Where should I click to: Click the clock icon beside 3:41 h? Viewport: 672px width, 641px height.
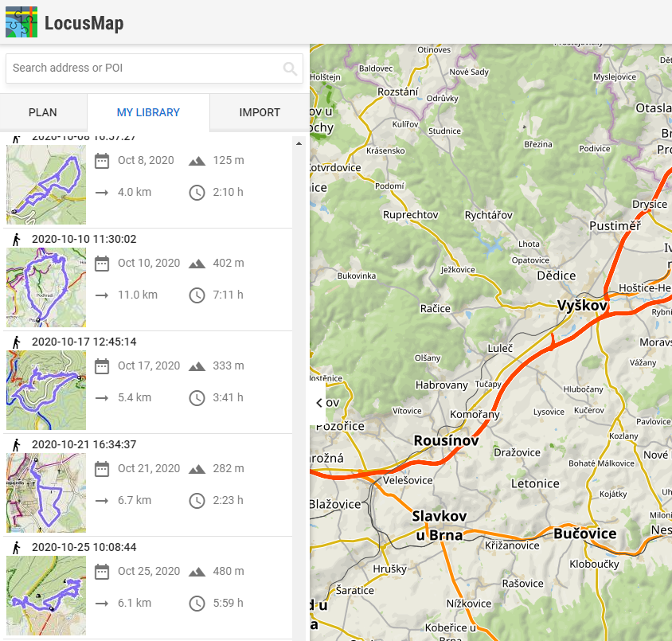(x=197, y=398)
